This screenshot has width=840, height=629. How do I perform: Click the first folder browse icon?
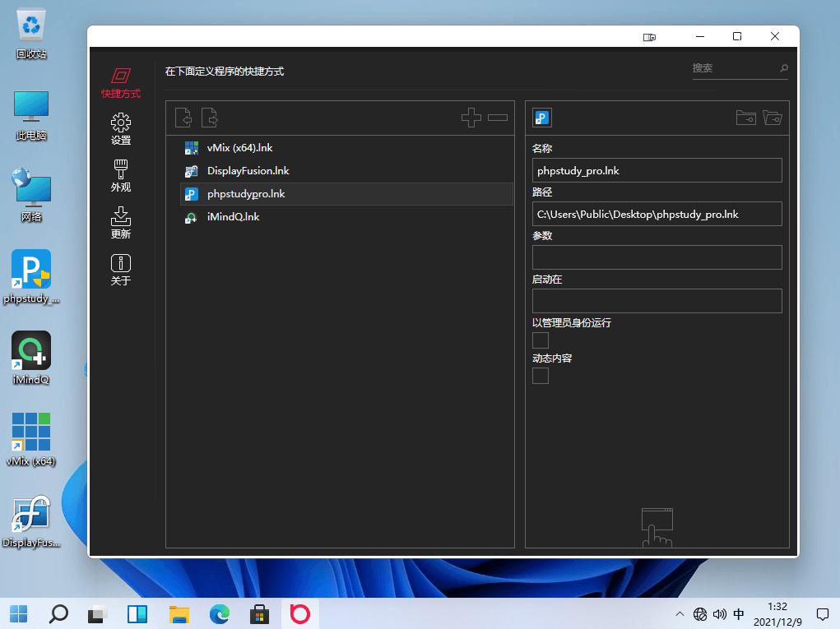pos(745,118)
